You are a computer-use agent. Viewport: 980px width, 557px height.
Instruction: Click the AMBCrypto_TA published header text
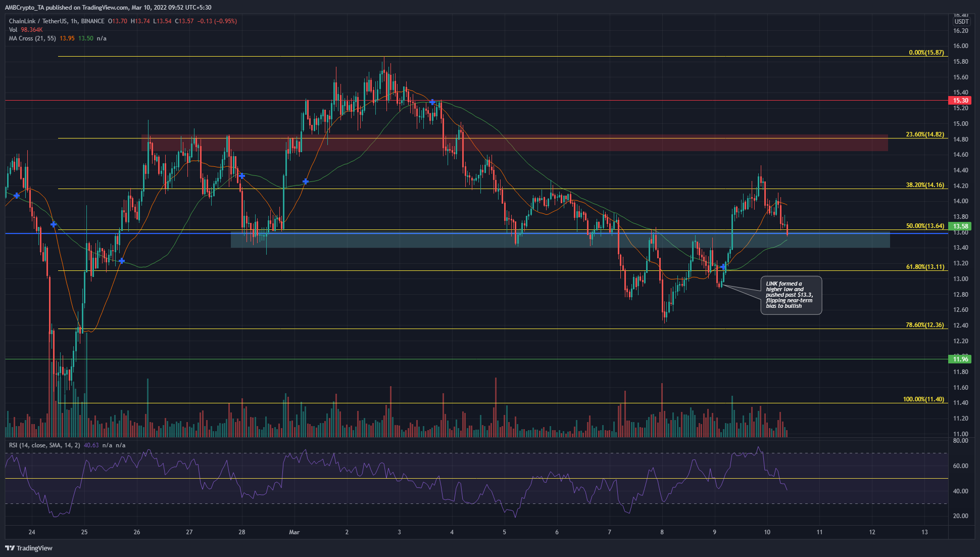click(108, 8)
